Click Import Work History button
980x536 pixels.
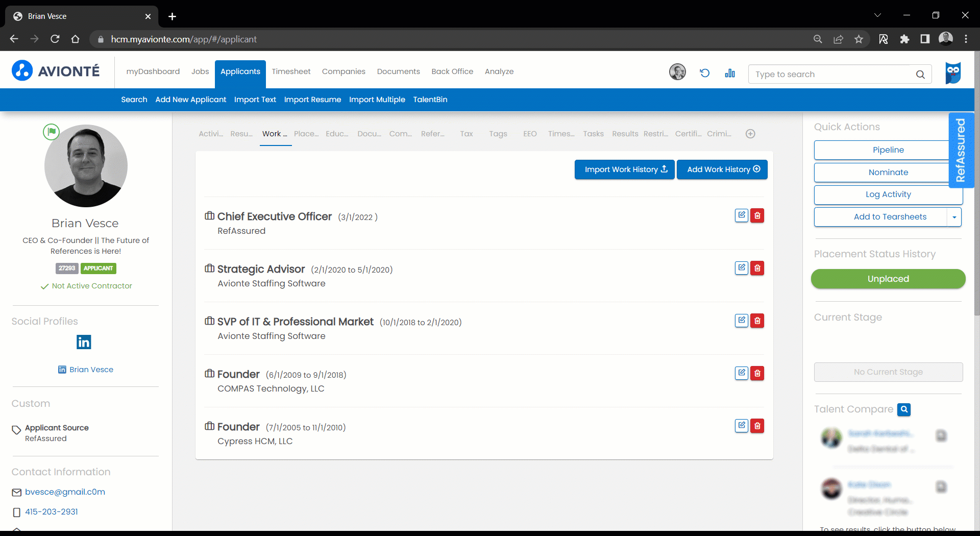click(625, 169)
